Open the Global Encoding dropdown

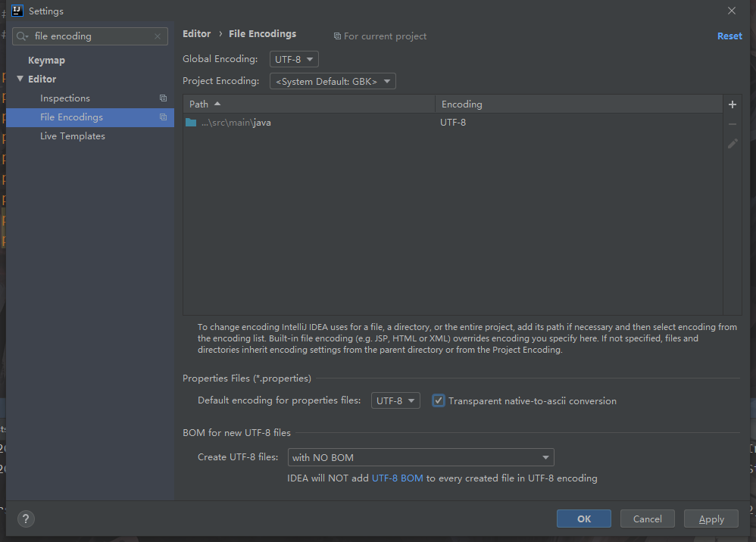pyautogui.click(x=294, y=59)
